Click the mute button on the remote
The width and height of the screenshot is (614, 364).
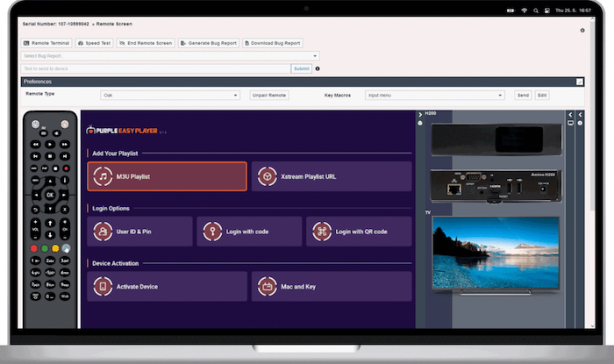click(57, 133)
